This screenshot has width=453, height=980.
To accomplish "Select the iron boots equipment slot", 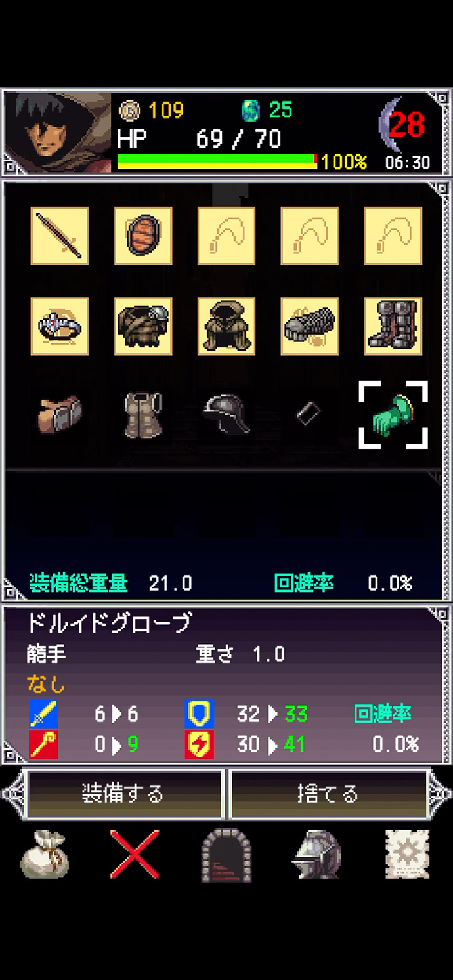I will tap(393, 326).
